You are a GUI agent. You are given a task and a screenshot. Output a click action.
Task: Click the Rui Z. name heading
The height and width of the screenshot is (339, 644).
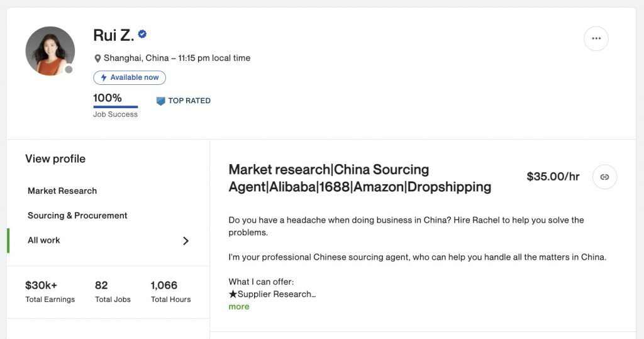113,35
